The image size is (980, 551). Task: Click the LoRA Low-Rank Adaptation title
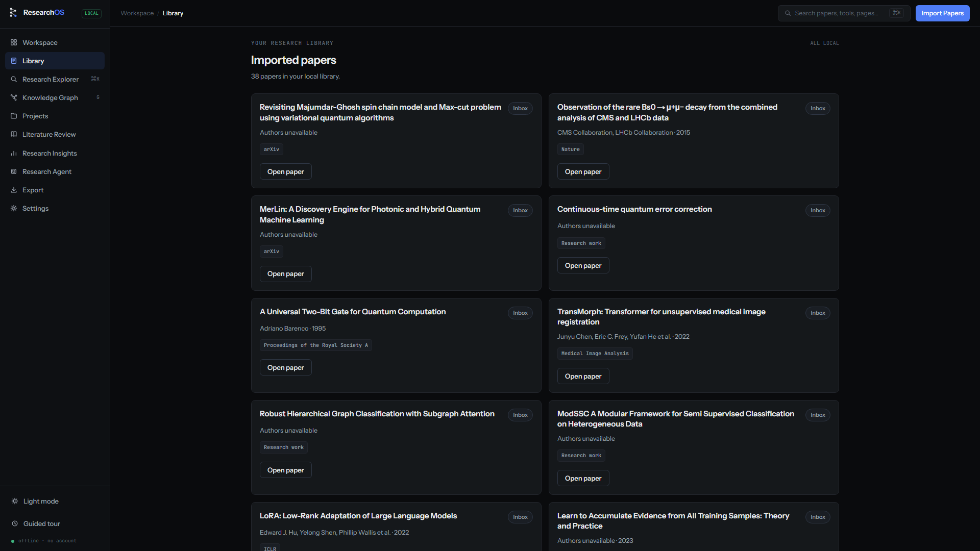[358, 516]
